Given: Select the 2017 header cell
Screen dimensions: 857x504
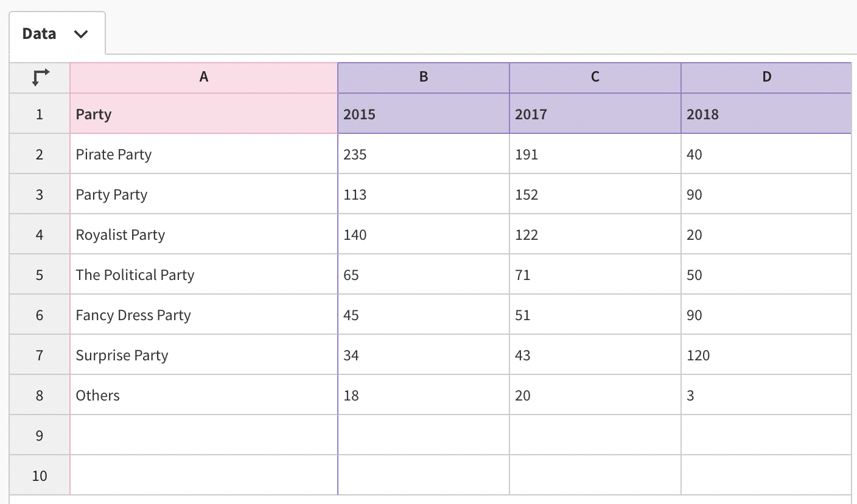Looking at the screenshot, I should (x=595, y=114).
